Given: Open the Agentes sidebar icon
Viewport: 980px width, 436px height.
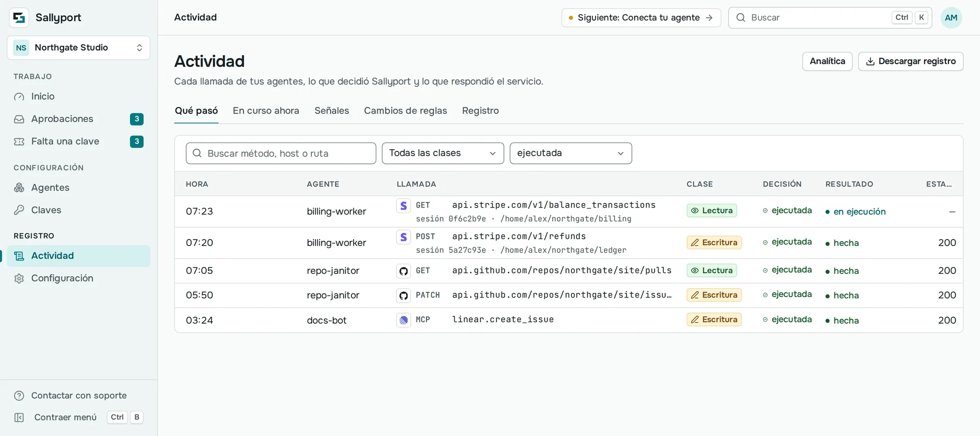Looking at the screenshot, I should pos(19,188).
